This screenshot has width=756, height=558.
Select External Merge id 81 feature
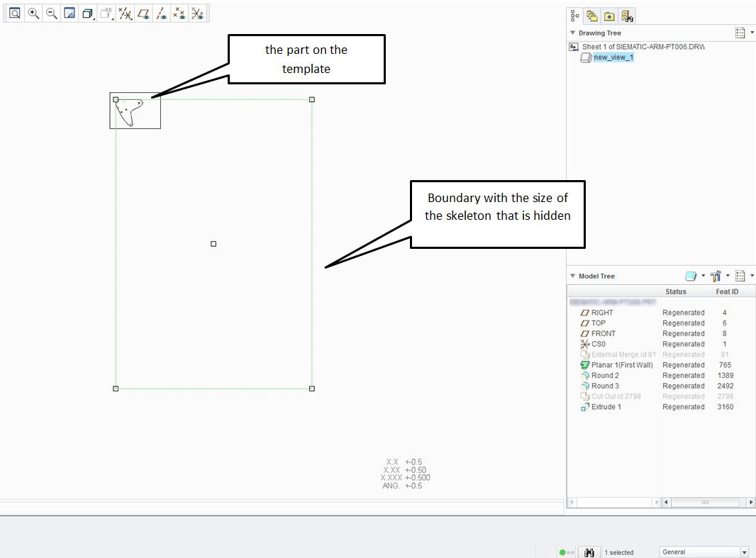623,355
